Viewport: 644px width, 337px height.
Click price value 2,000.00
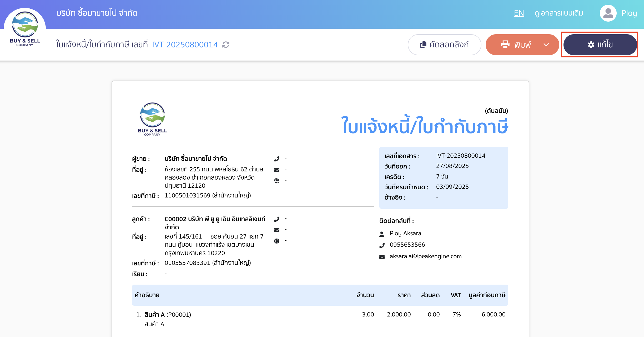pyautogui.click(x=399, y=315)
